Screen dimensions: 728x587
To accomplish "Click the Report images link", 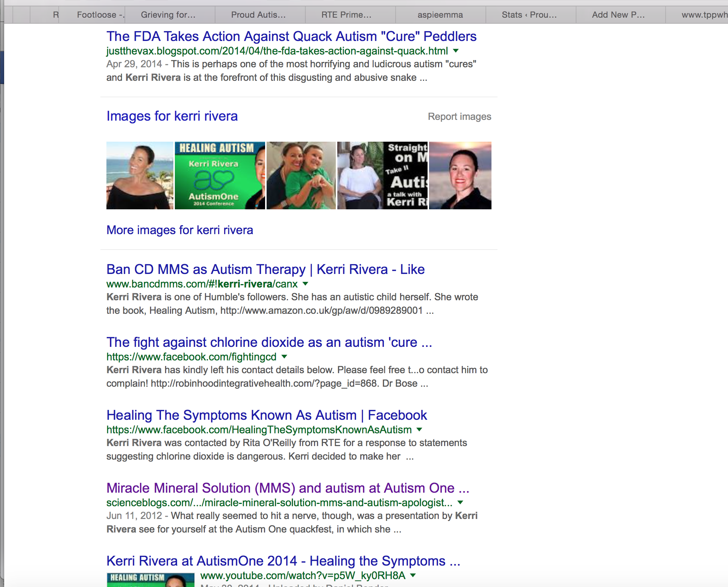I will click(x=460, y=116).
